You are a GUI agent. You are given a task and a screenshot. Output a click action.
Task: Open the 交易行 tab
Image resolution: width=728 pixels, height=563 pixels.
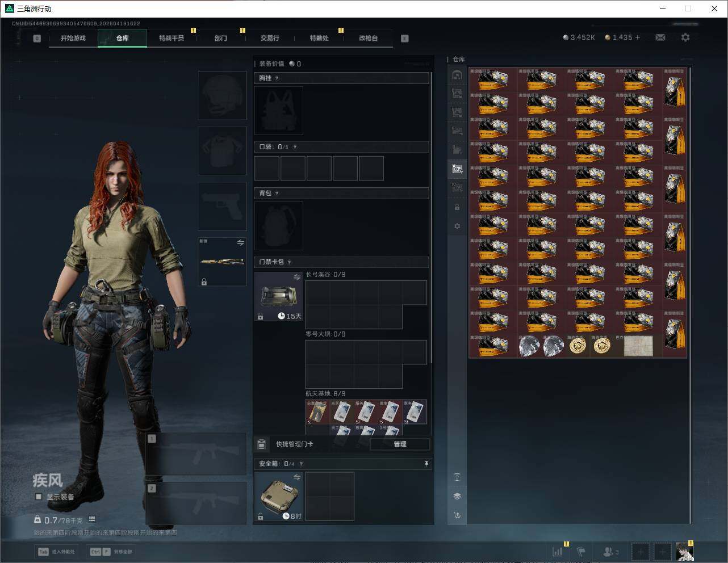point(270,38)
